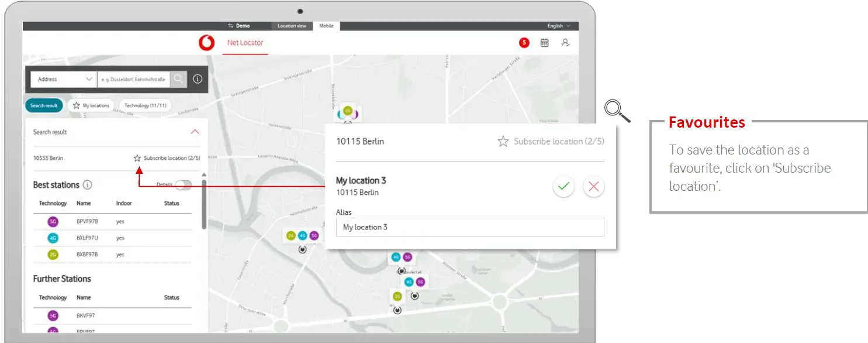Screen dimensions: 868x343
Task: Click the info icon beside search bar
Action: click(198, 79)
